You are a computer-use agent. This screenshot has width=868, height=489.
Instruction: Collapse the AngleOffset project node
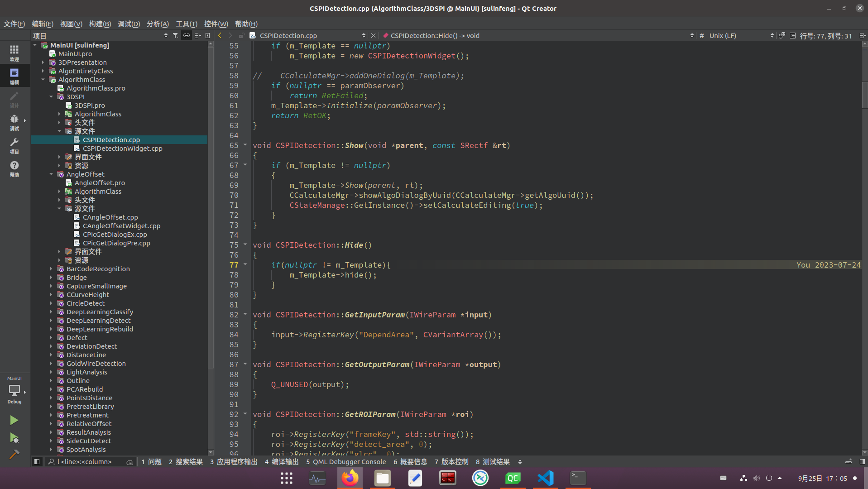tap(51, 174)
